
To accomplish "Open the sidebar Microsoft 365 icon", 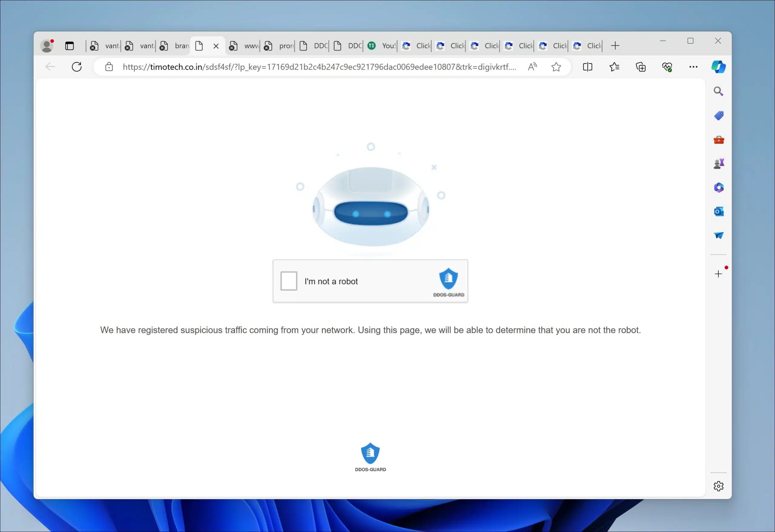I will pos(719,188).
